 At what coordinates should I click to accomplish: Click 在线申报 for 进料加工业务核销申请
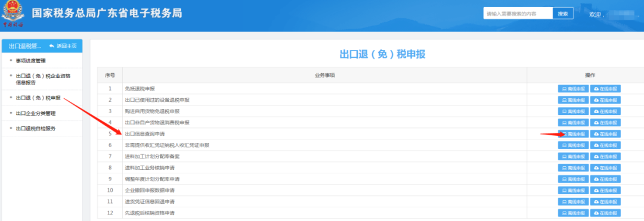[605, 168]
